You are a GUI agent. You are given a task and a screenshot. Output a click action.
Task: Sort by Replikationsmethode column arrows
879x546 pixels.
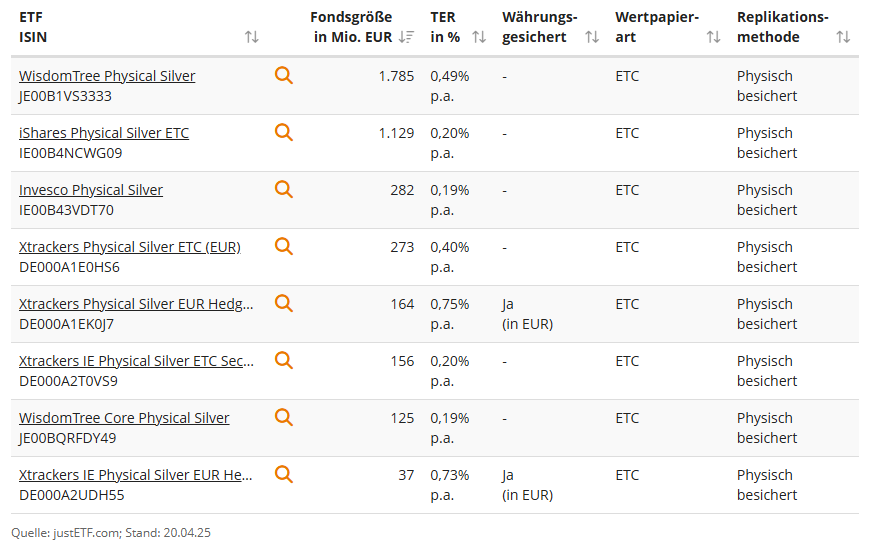pyautogui.click(x=843, y=37)
